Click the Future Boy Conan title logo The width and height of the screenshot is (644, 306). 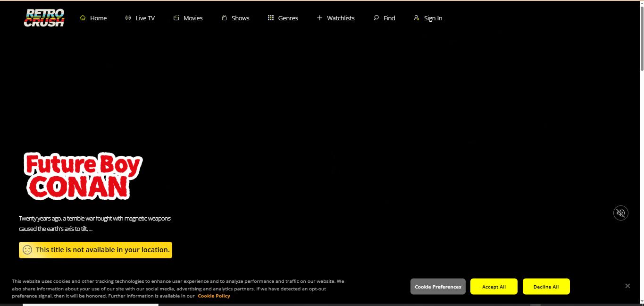tap(83, 176)
